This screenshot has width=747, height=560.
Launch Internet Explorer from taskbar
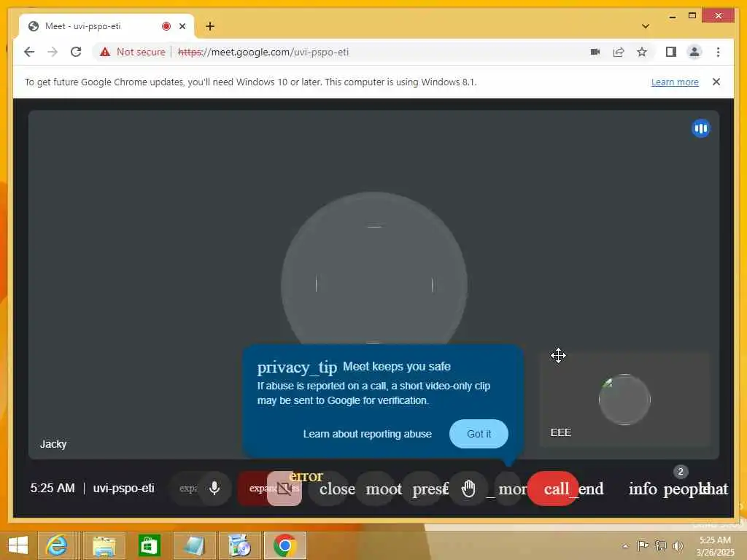pos(57,545)
